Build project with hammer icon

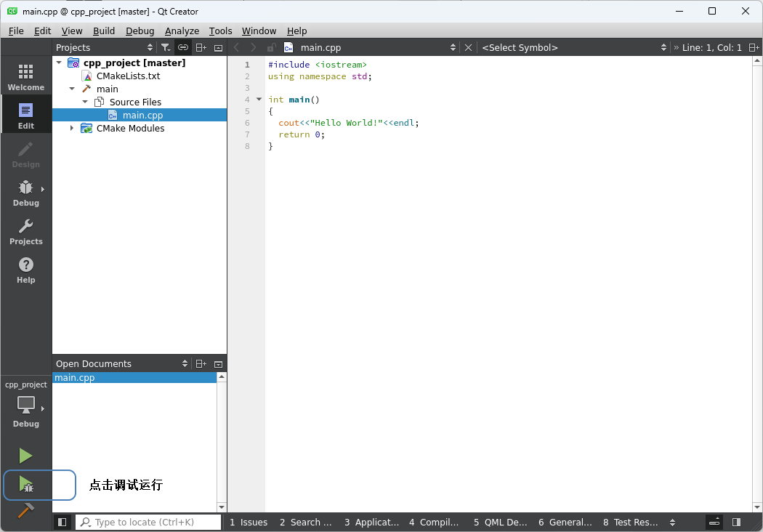(25, 510)
